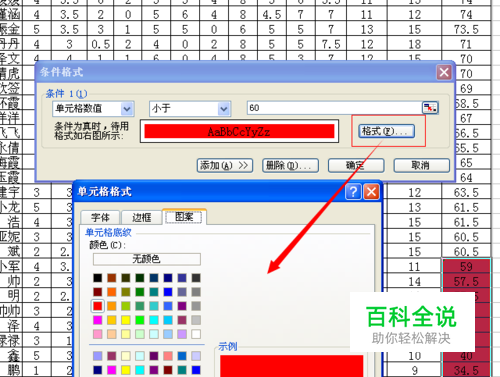Close the 条件格式 dialog with its X
This screenshot has height=377, width=500.
point(444,72)
